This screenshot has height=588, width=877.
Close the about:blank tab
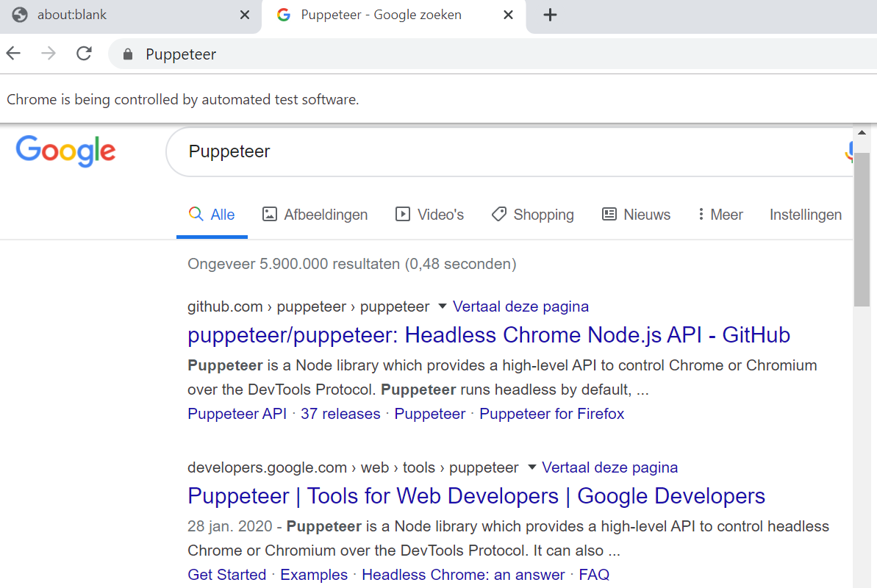click(244, 15)
